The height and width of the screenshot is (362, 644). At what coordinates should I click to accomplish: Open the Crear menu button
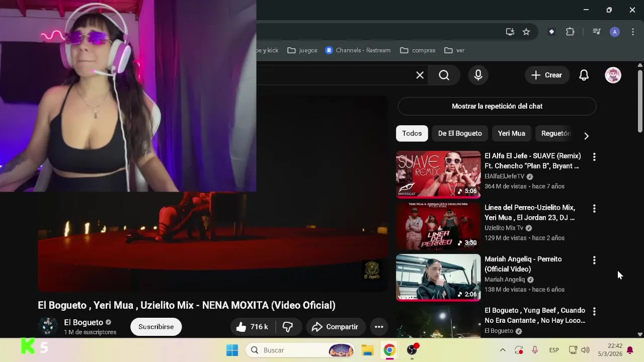pyautogui.click(x=547, y=75)
